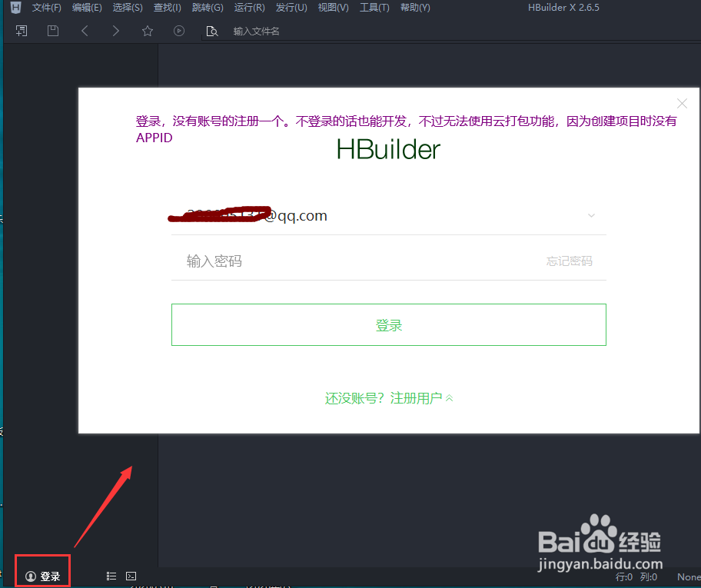Click the 登录 label in status bar

click(50, 576)
